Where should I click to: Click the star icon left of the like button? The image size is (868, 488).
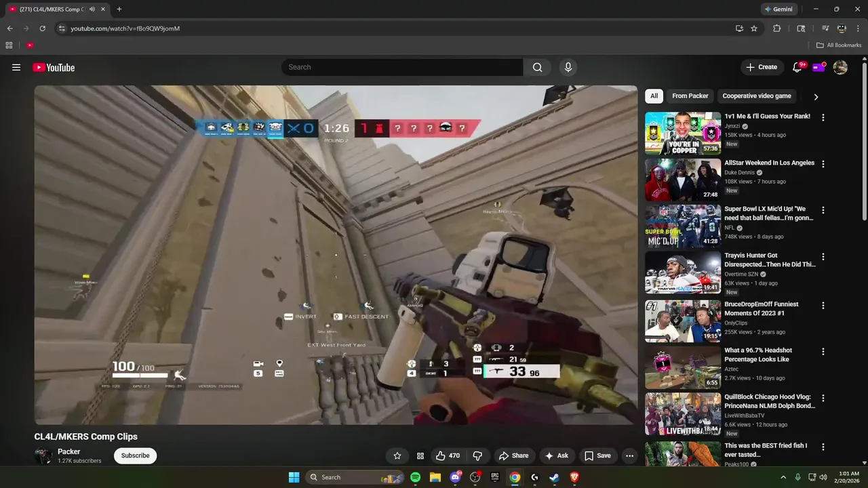pyautogui.click(x=397, y=455)
